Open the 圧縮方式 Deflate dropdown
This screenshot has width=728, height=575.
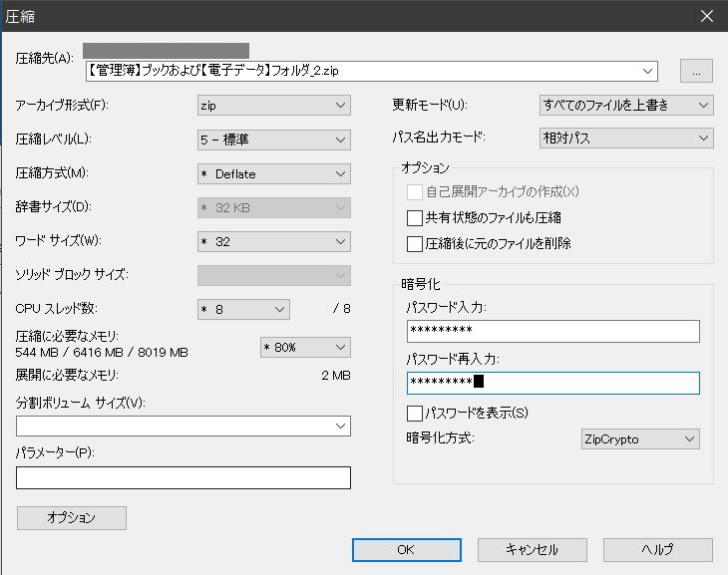(273, 173)
